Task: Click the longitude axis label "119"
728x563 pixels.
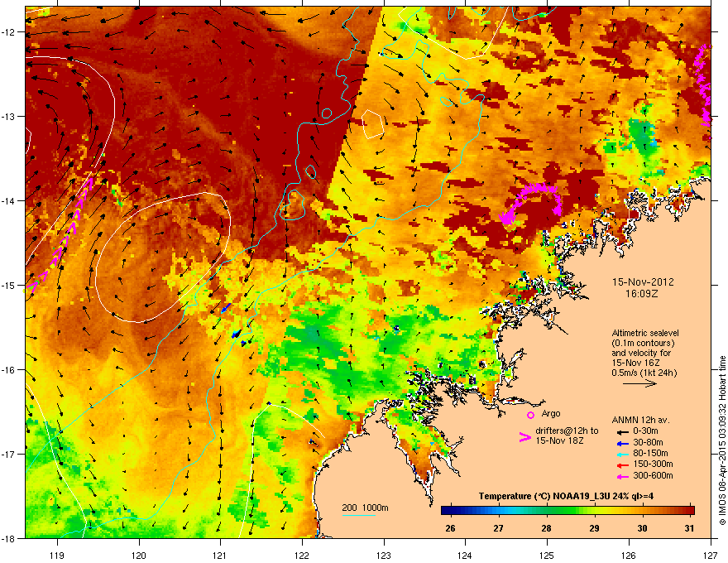Action: click(57, 555)
